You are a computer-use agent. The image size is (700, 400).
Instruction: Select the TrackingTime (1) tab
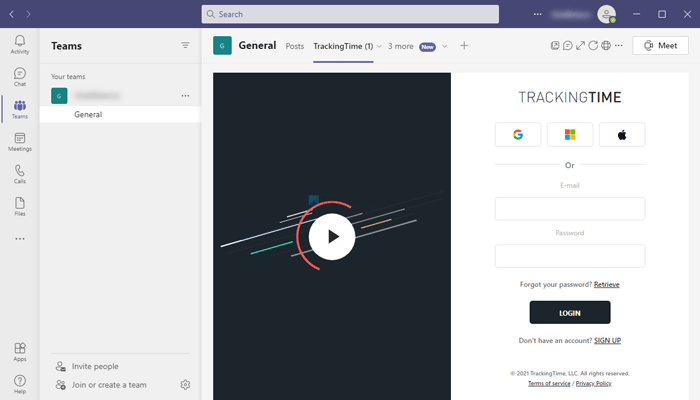click(x=343, y=46)
